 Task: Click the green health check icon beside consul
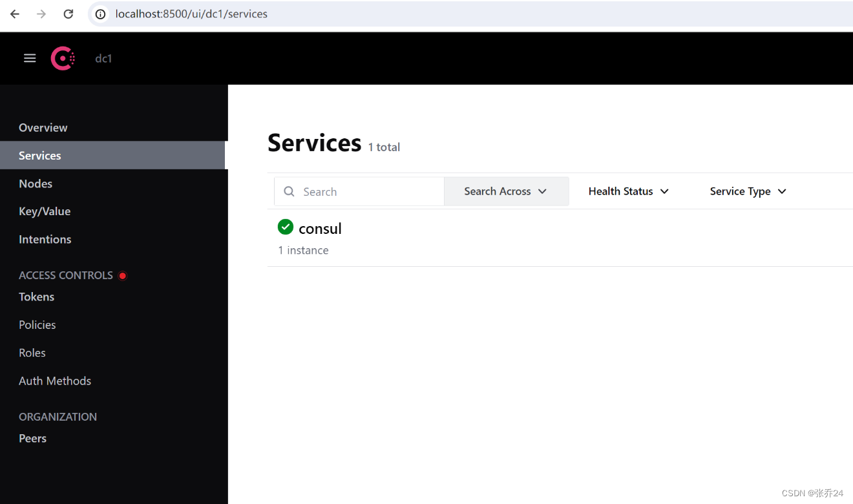pyautogui.click(x=286, y=227)
